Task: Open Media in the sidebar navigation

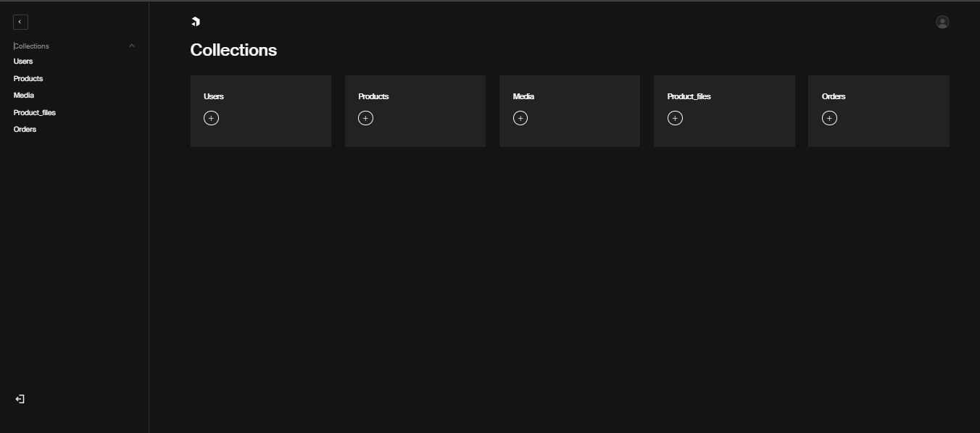Action: tap(24, 96)
